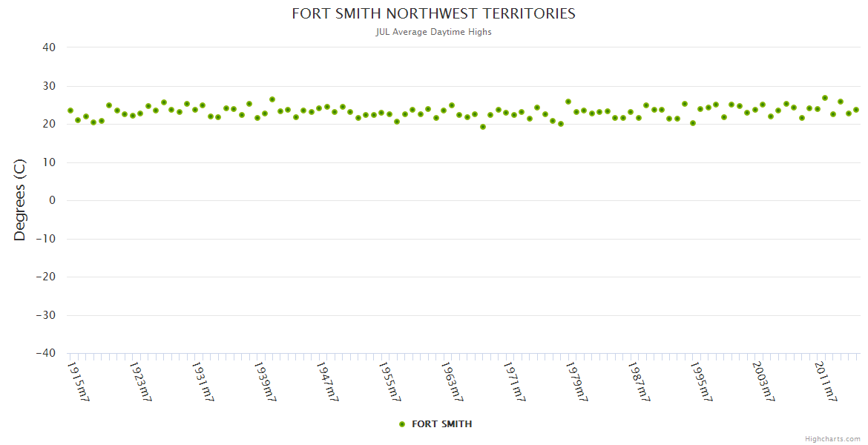Image resolution: width=868 pixels, height=445 pixels.
Task: Click the green legend marker dot
Action: pos(402,424)
